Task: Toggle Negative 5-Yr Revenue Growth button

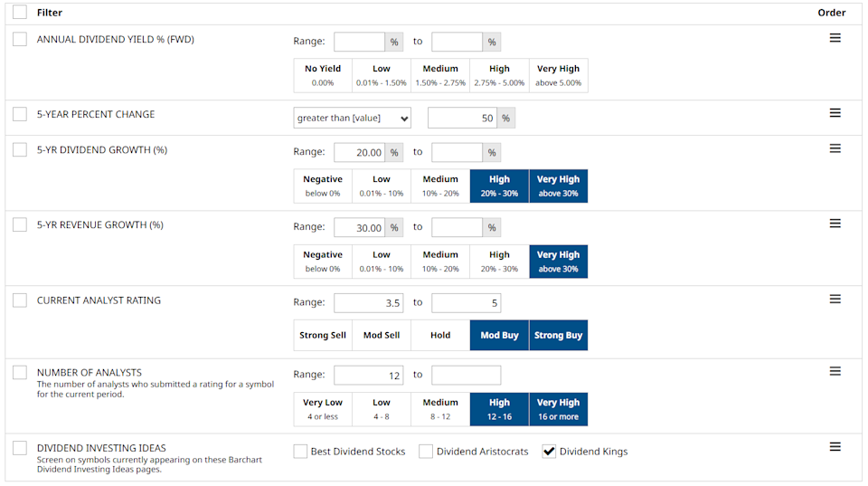Action: (x=323, y=261)
